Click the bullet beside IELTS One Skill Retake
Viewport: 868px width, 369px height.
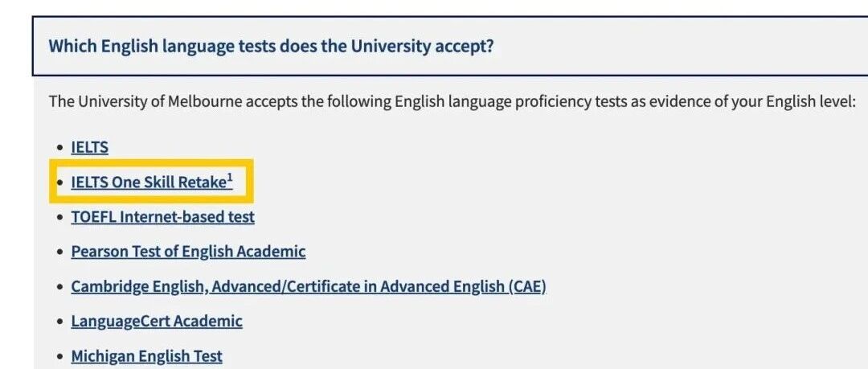pos(59,183)
